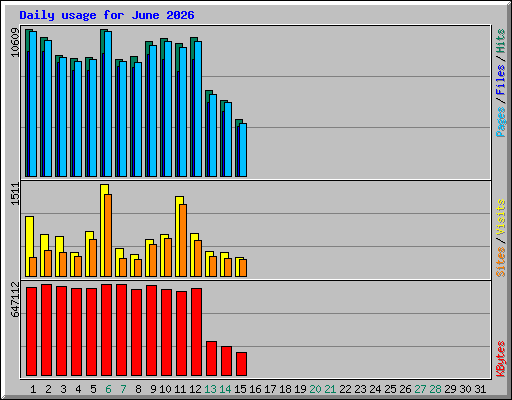The width and height of the screenshot is (512, 400).
Task: Click day 12 on the date axis
Action: [195, 389]
